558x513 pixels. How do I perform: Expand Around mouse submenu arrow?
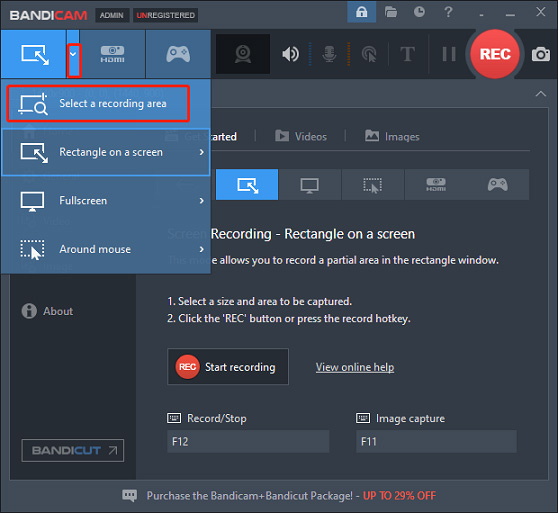(202, 249)
